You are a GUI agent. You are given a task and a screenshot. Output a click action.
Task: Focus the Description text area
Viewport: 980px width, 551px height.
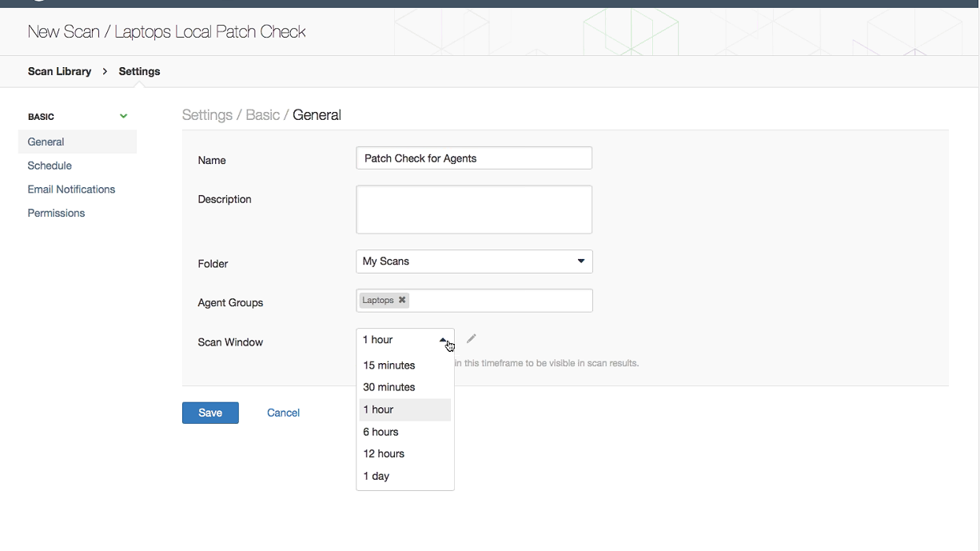tap(474, 210)
